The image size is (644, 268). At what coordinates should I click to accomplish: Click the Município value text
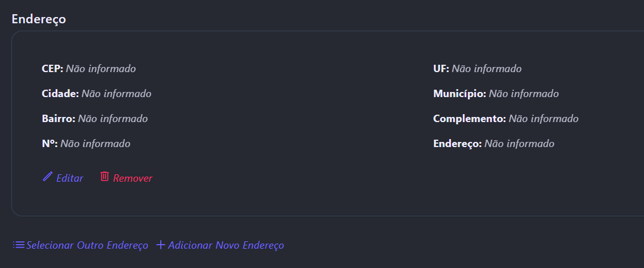click(524, 94)
